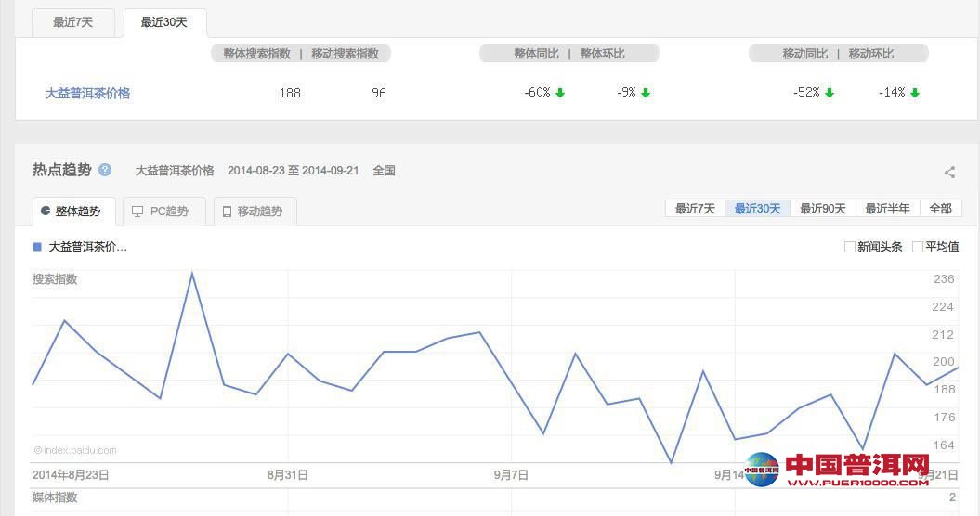Enable the 新闻头条 checkbox
This screenshot has width=980, height=516.
[x=849, y=247]
